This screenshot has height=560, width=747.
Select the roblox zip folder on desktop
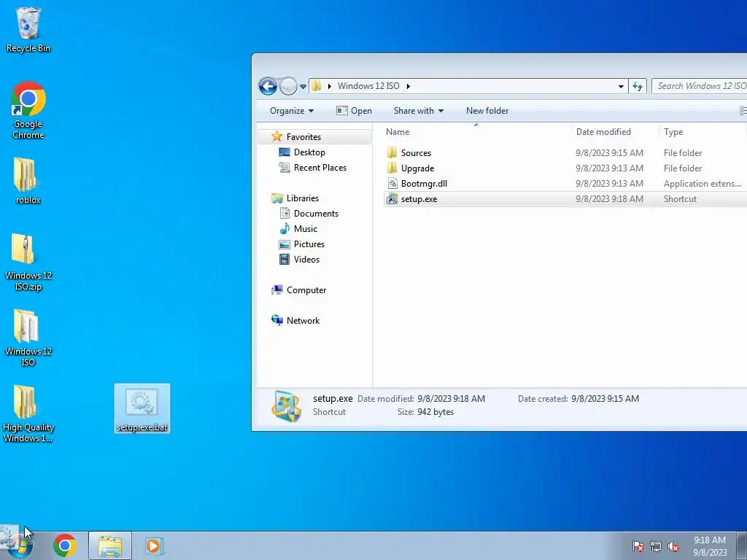tap(28, 181)
